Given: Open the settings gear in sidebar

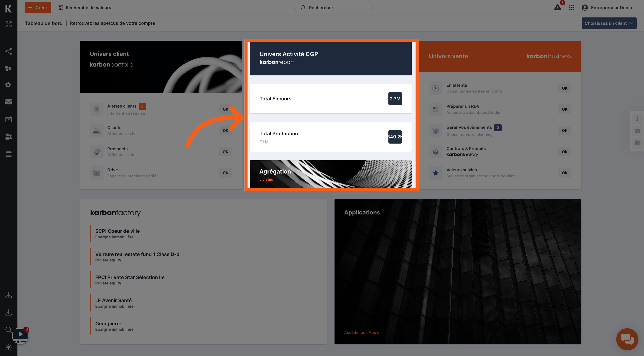Looking at the screenshot, I should coord(8,85).
